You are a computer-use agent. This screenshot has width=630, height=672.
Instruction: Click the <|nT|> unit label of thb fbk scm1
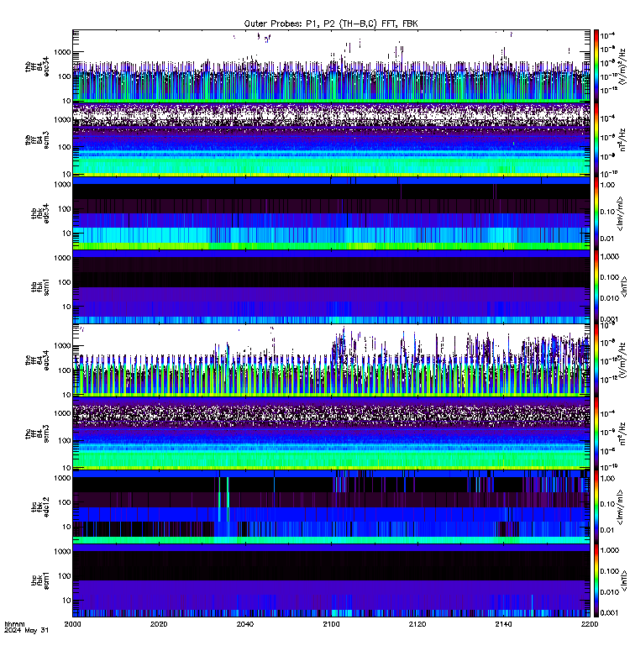(x=624, y=286)
